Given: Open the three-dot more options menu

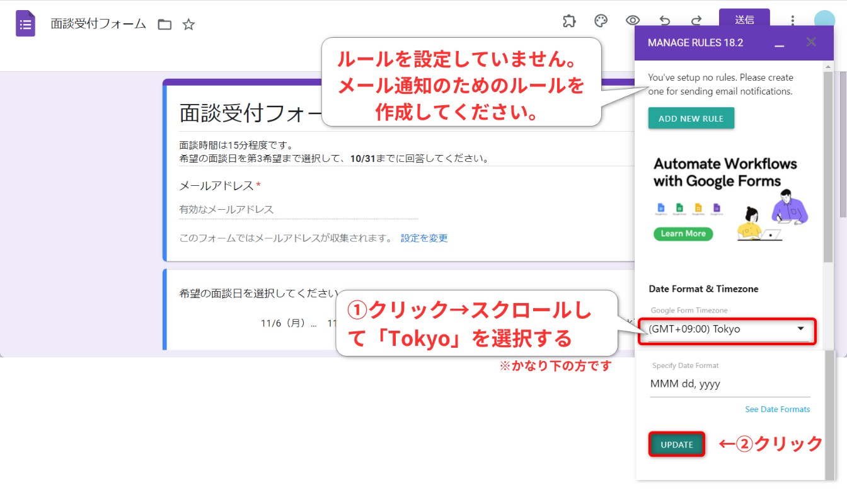Looking at the screenshot, I should point(793,20).
